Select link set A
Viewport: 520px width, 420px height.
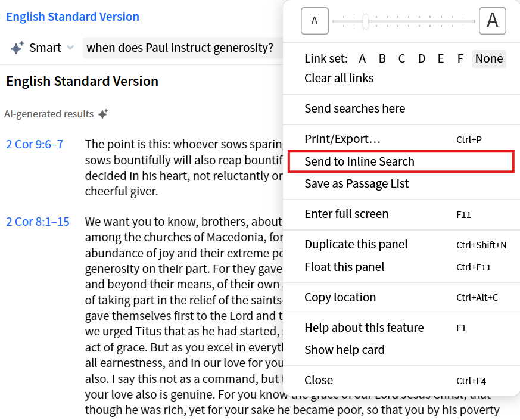coord(362,59)
